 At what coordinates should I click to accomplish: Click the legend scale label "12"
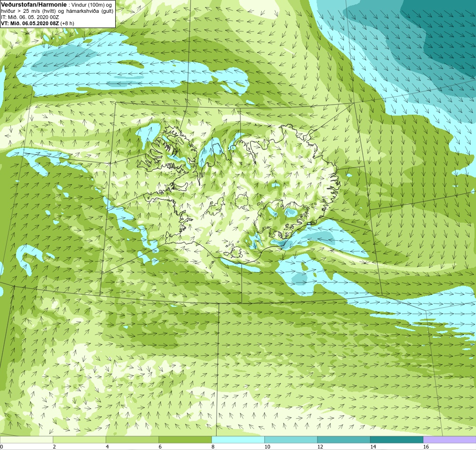(320, 447)
